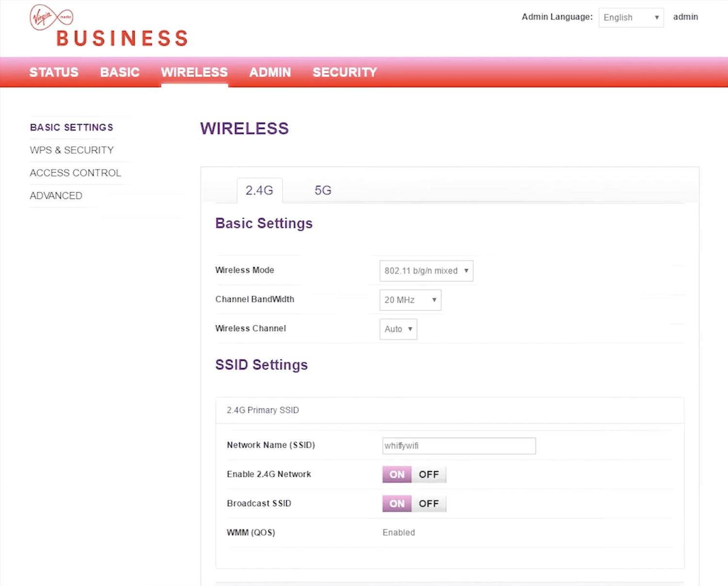
Task: Turn OFF the Broadcast SSID toggle
Action: point(429,503)
